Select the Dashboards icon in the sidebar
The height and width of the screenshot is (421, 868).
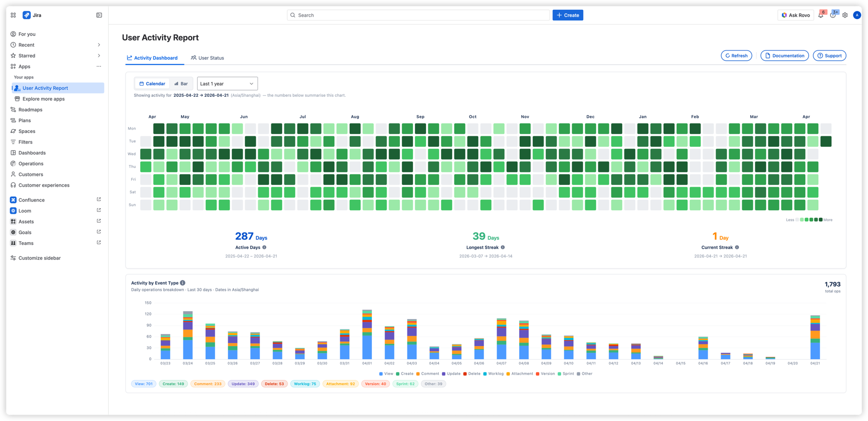[13, 152]
